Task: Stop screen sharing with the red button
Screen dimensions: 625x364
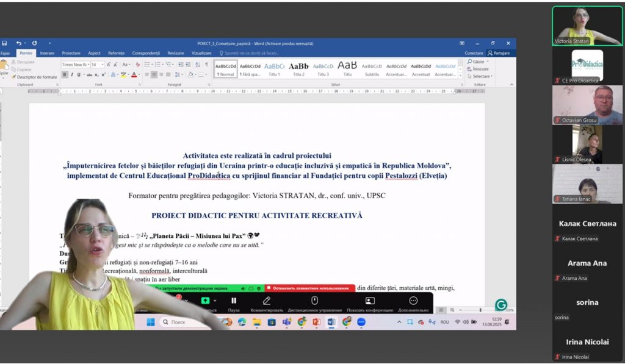Action: (309, 288)
